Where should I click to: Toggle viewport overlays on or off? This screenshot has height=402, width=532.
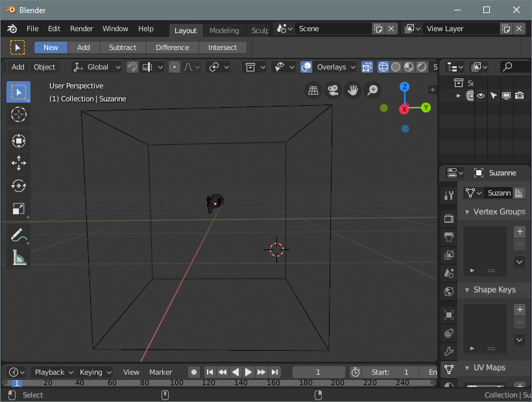point(306,68)
